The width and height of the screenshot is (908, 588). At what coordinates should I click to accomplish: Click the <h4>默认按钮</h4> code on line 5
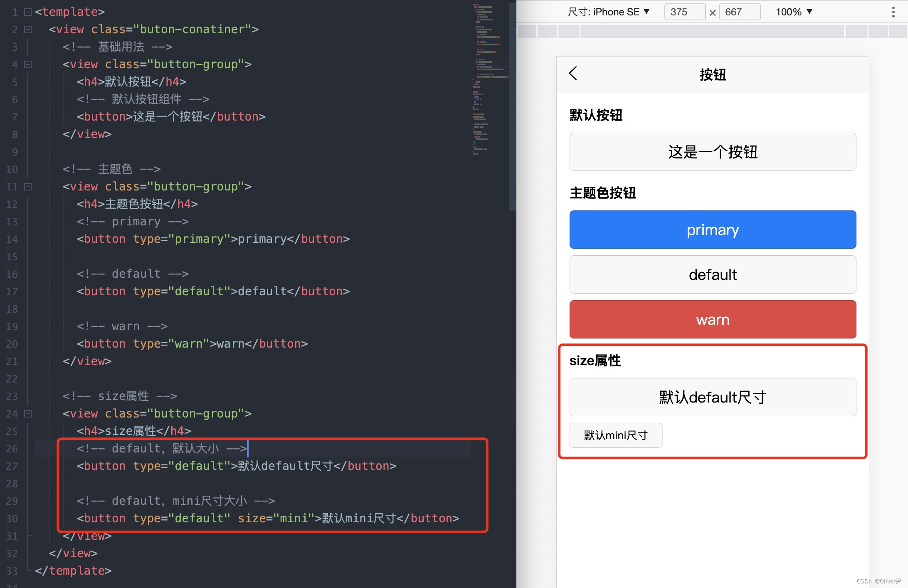click(131, 82)
